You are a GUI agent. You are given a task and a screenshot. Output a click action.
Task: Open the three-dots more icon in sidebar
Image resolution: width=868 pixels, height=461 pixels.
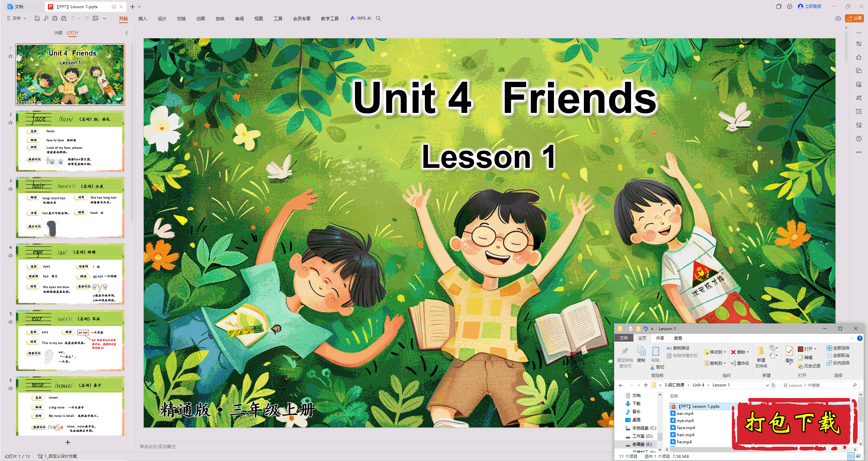[859, 152]
